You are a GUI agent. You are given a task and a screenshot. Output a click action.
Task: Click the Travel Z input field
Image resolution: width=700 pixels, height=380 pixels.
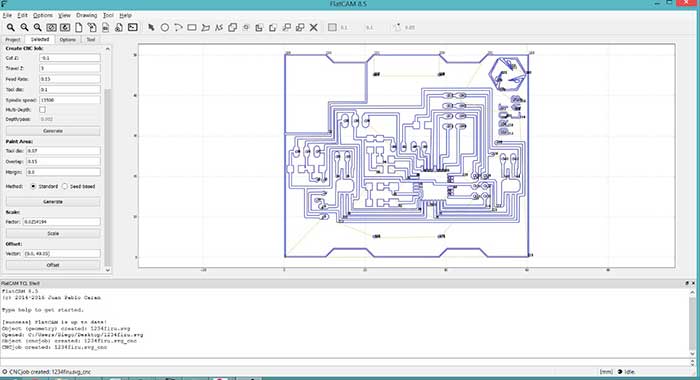pyautogui.click(x=70, y=68)
